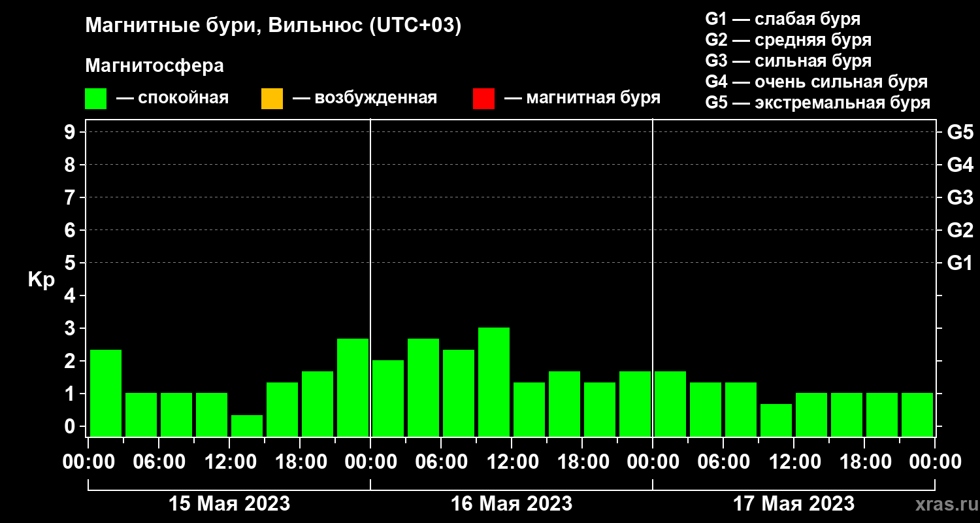The height and width of the screenshot is (523, 980).
Task: Click the orange excited magnetosphere legend swatch
Action: [272, 99]
